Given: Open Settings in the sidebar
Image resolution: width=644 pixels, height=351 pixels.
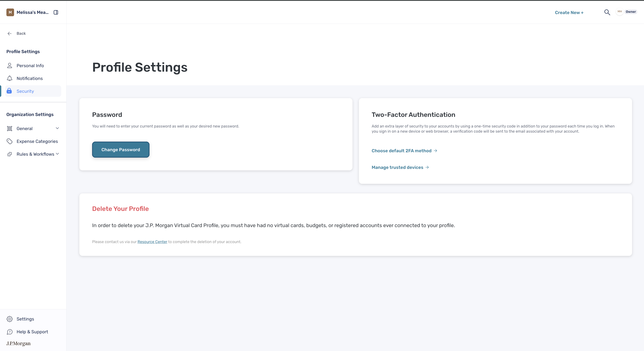Looking at the screenshot, I should pos(25,319).
